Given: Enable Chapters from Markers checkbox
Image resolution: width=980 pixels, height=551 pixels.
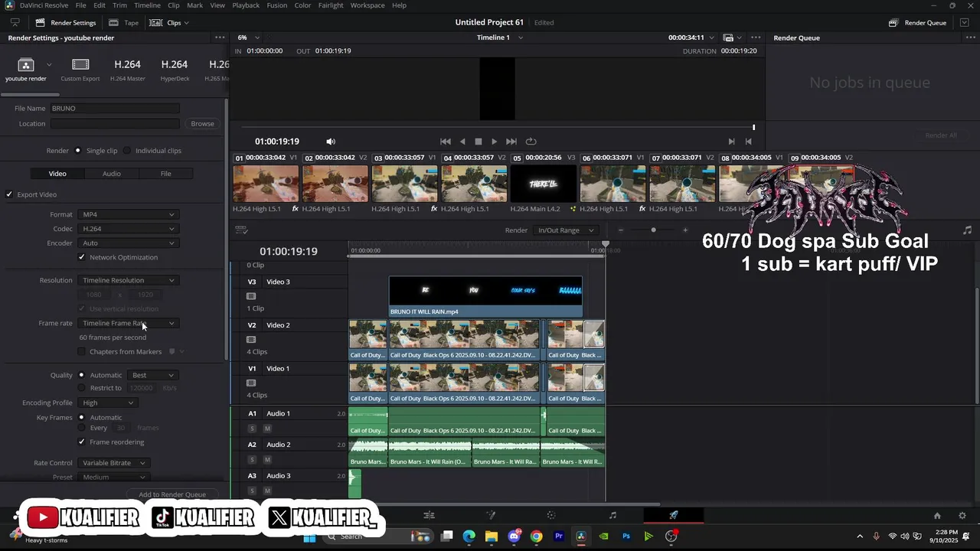Looking at the screenshot, I should point(82,351).
